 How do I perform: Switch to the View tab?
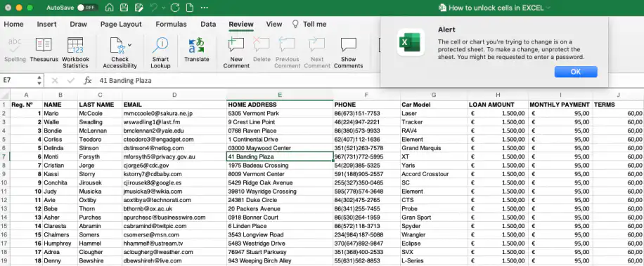(x=274, y=24)
